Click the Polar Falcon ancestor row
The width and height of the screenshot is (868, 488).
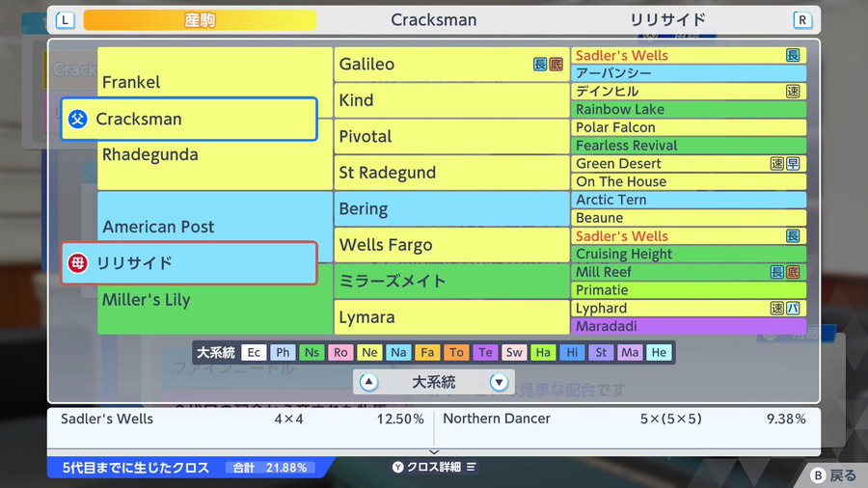(x=689, y=127)
